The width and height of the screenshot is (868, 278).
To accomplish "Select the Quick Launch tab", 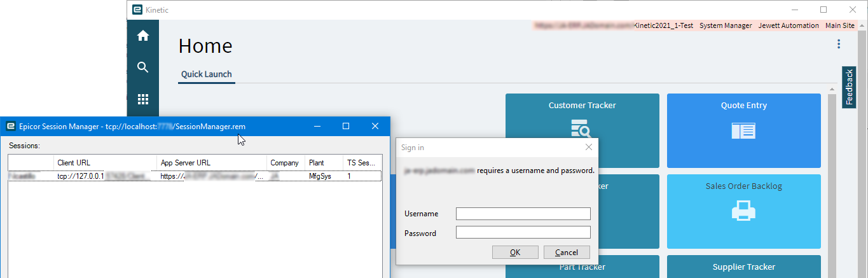I will coord(207,74).
